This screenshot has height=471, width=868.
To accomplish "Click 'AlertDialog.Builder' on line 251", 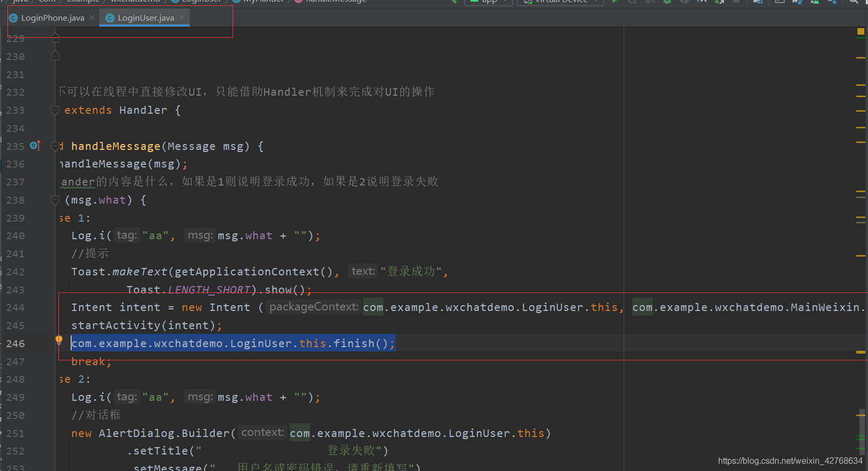I will pyautogui.click(x=164, y=433).
